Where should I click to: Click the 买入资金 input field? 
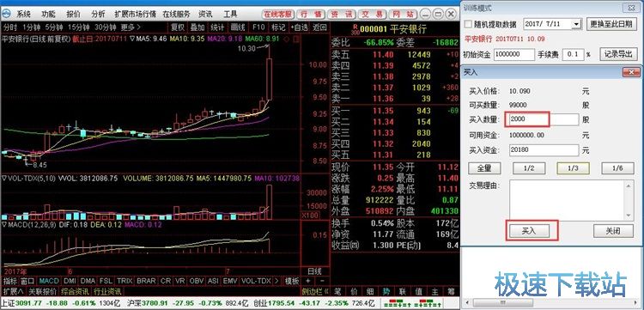tap(544, 150)
